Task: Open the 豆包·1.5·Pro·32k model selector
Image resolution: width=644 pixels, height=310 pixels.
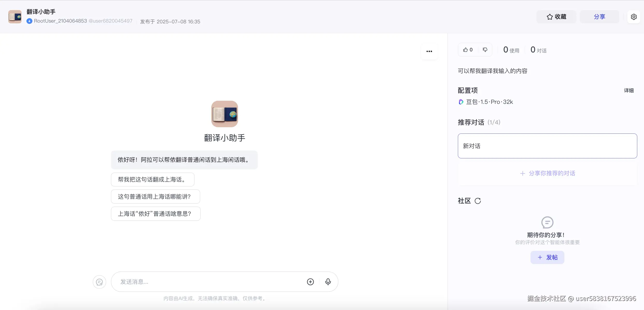Action: point(489,102)
